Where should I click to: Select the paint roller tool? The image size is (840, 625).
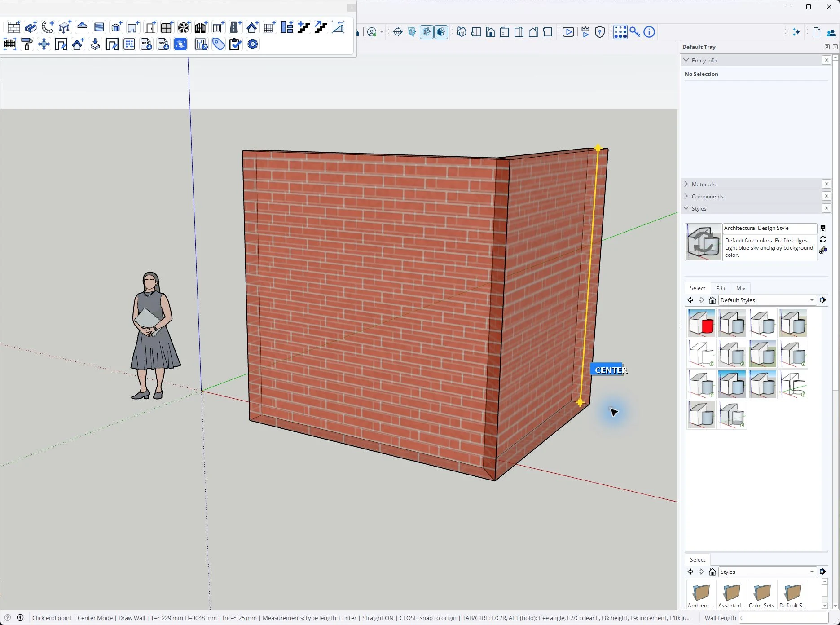pos(27,44)
